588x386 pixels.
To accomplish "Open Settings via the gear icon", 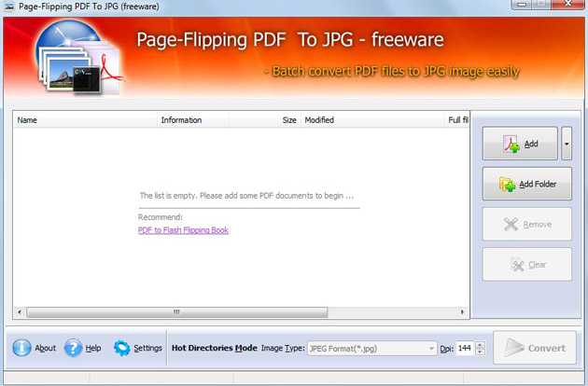I will click(121, 348).
